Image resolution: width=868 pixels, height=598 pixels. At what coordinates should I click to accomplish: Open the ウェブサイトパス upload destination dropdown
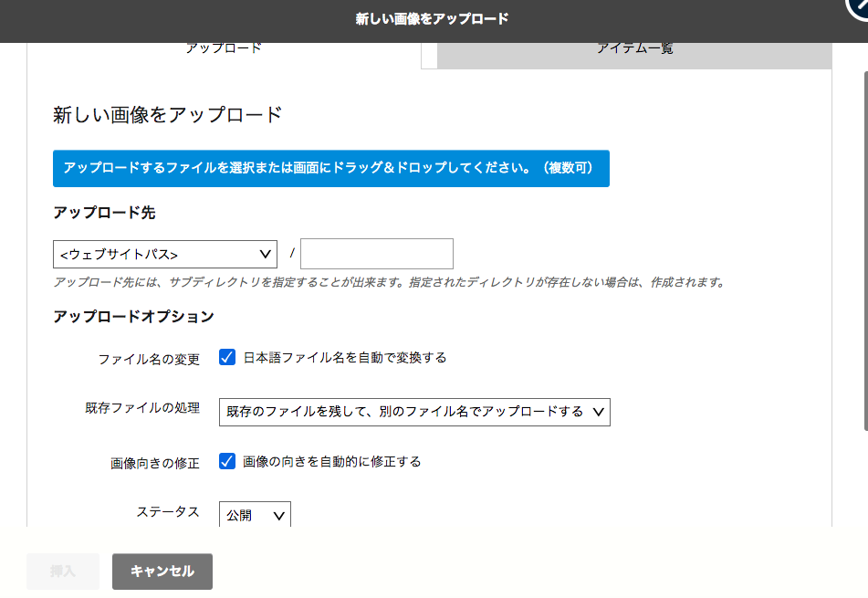point(164,254)
